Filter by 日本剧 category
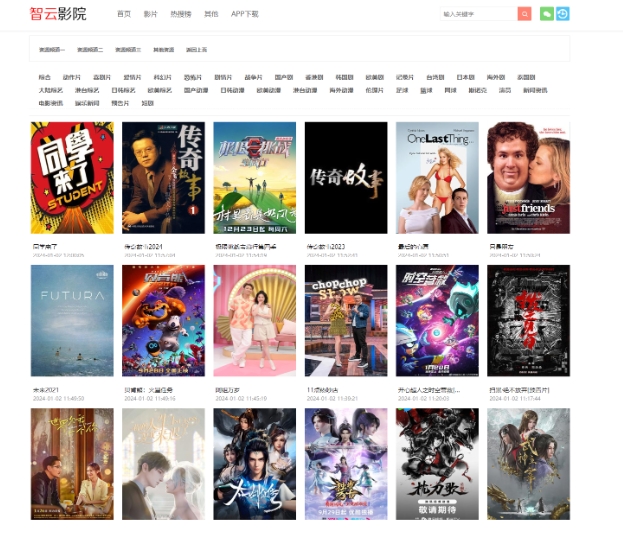 point(466,77)
